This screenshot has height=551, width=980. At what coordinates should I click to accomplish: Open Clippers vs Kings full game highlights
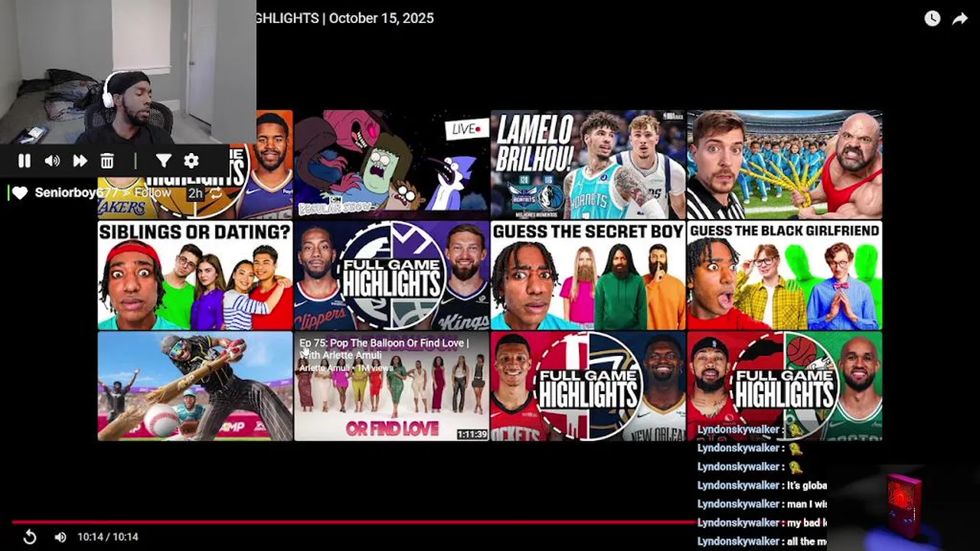tap(391, 275)
